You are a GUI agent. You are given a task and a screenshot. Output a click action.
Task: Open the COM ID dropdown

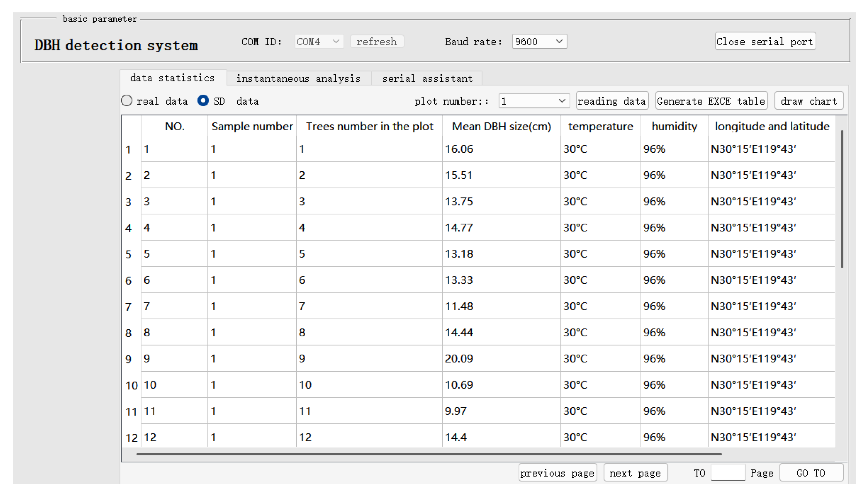tap(319, 42)
